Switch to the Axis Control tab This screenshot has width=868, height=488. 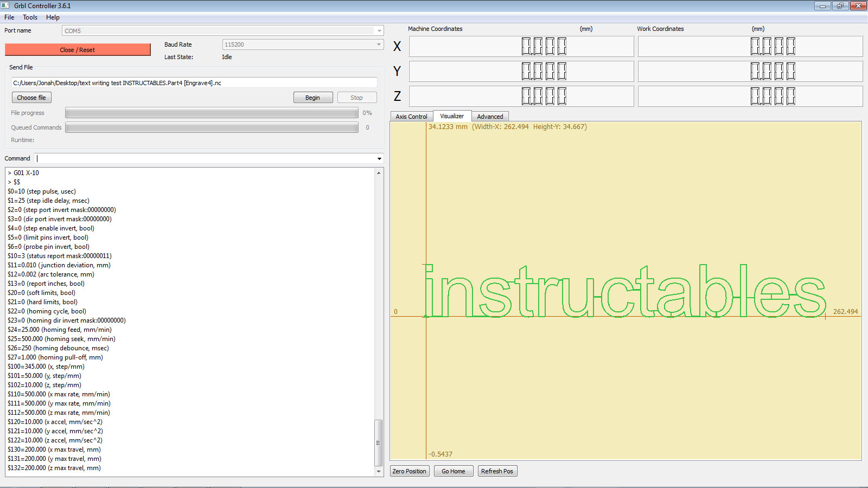tap(411, 117)
